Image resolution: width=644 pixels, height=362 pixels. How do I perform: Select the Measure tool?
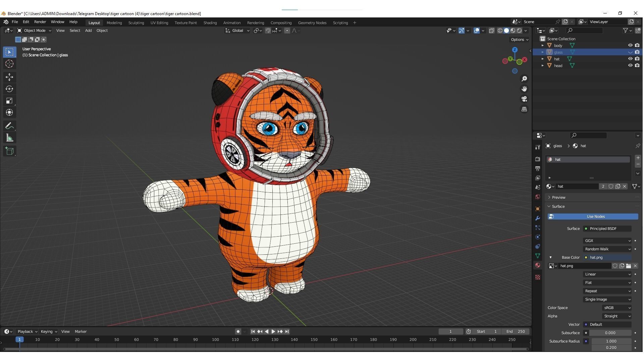pos(9,137)
